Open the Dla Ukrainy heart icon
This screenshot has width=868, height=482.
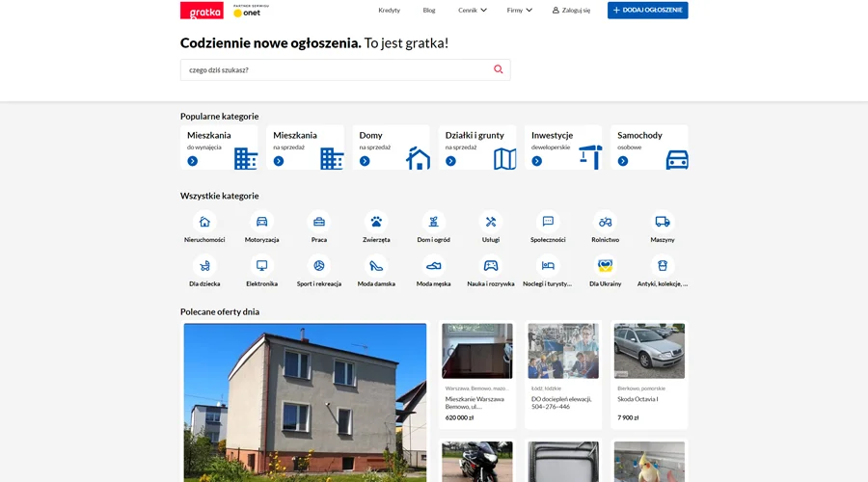pyautogui.click(x=605, y=266)
